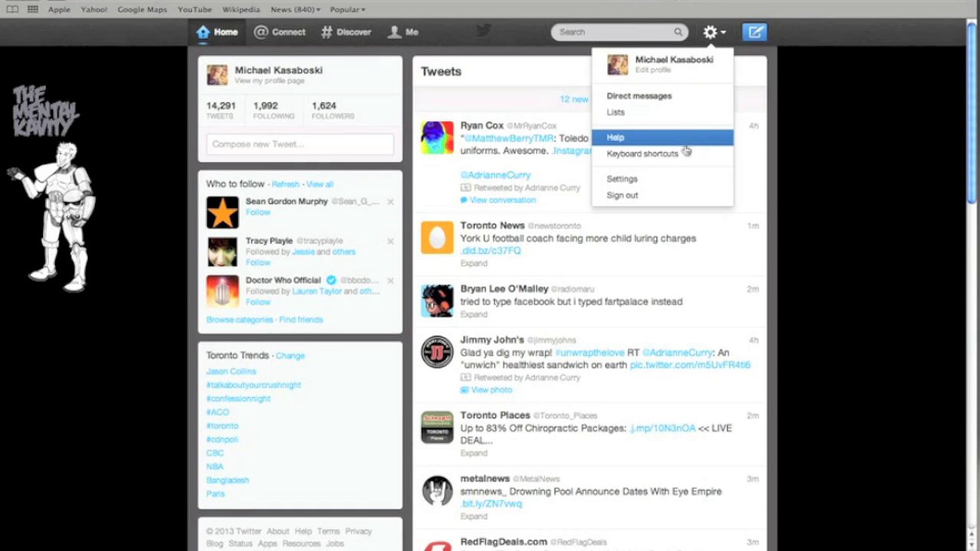Viewport: 980px width, 551px height.
Task: Click the Twitter bird logo
Action: pos(483,31)
